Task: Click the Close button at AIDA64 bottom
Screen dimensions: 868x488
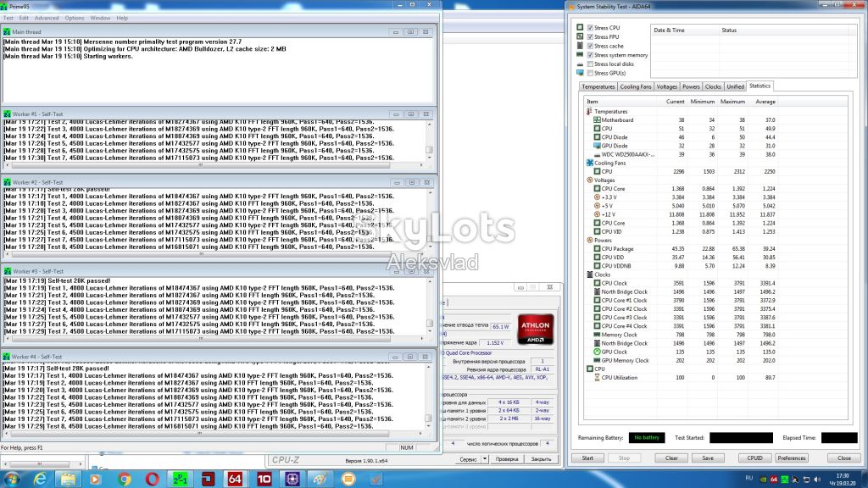Action: 844,458
